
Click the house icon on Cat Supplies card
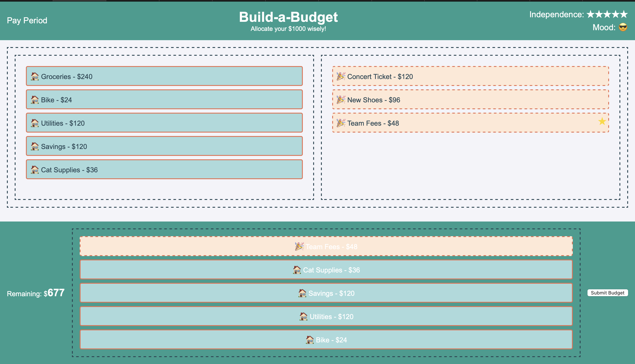[35, 170]
